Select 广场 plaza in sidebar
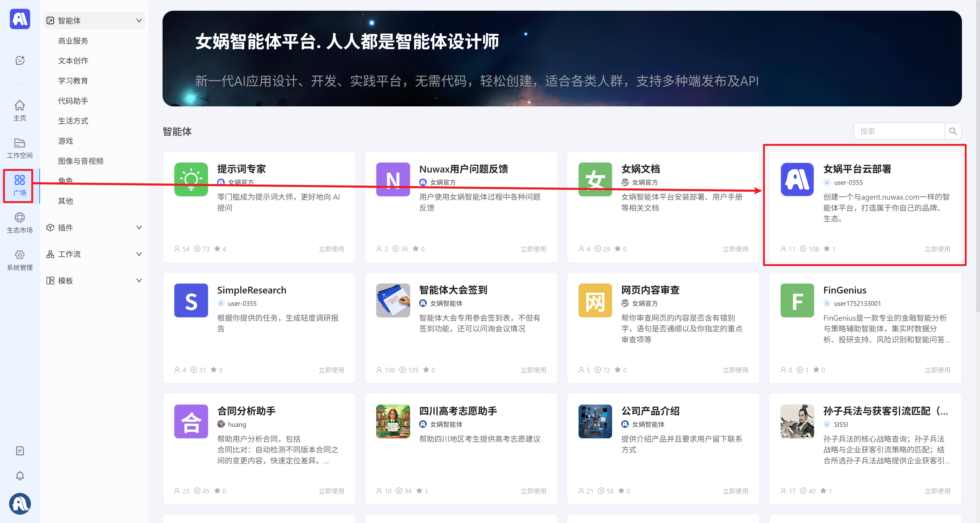The image size is (980, 523). coord(20,186)
